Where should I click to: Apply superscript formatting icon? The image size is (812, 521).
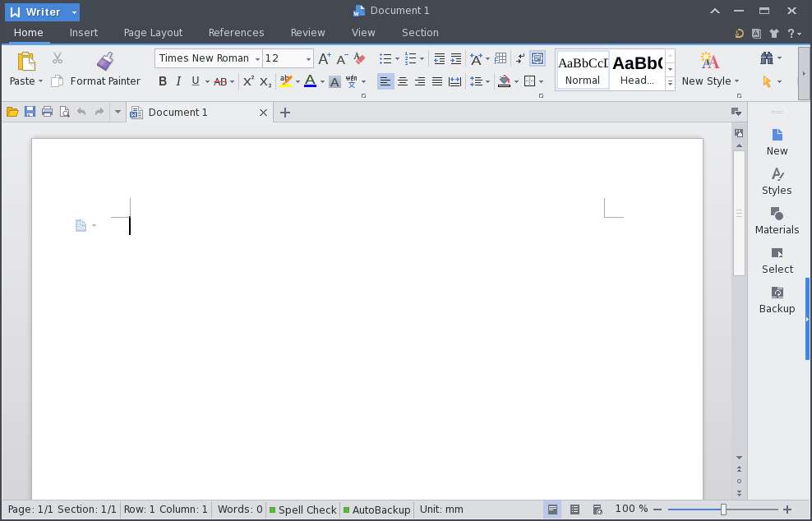click(x=248, y=81)
